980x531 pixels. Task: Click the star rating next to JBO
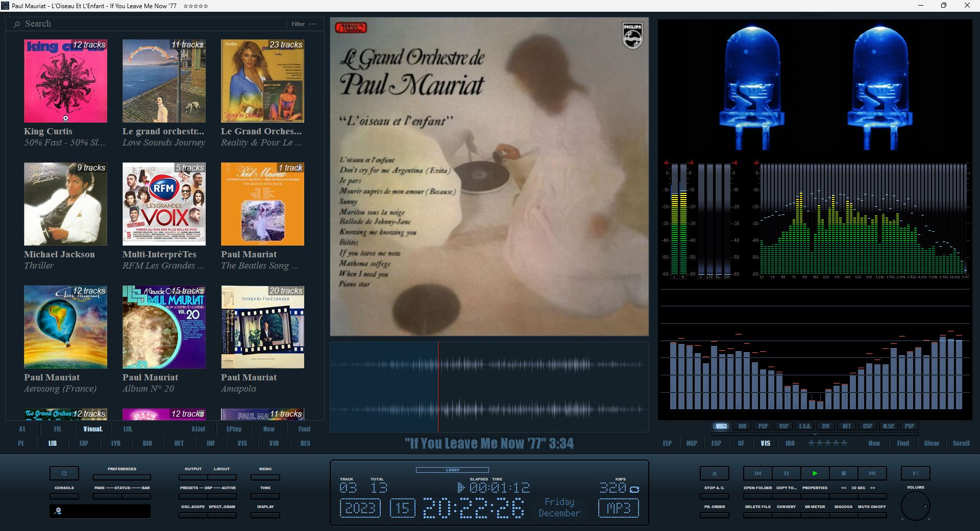pos(827,443)
